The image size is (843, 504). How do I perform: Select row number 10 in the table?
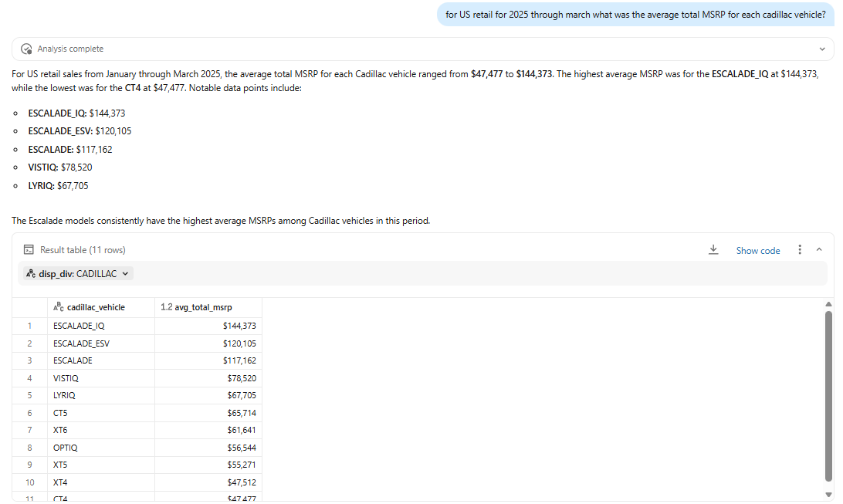point(29,482)
